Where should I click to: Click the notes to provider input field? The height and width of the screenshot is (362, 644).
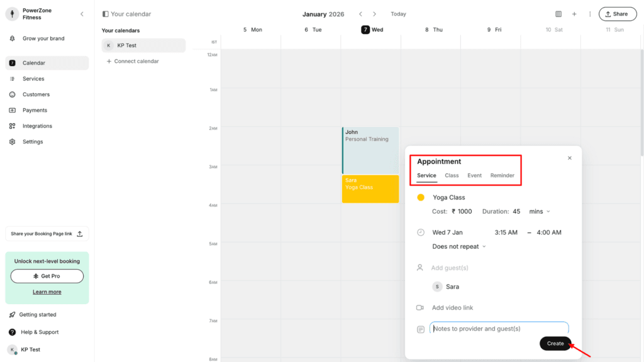[497, 328]
